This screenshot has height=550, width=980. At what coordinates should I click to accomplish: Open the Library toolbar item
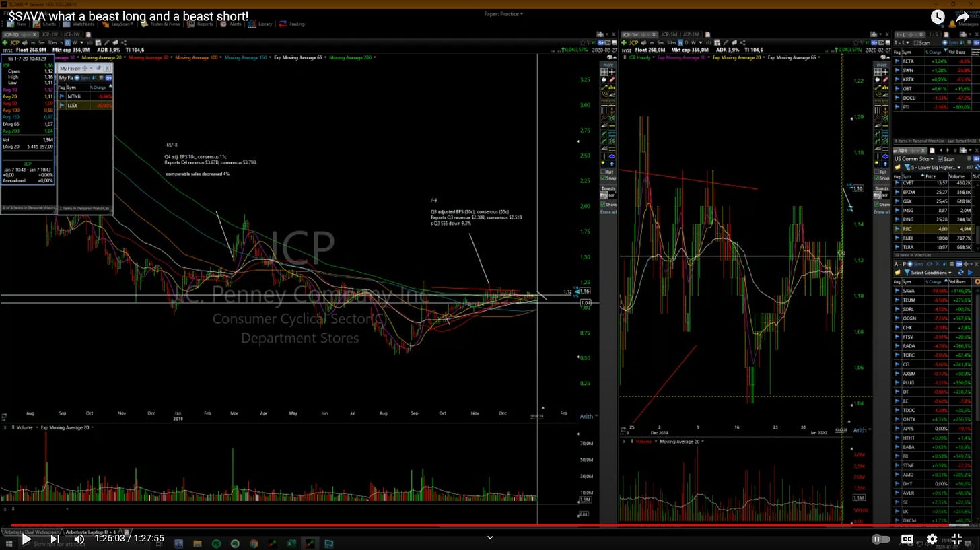(x=260, y=24)
